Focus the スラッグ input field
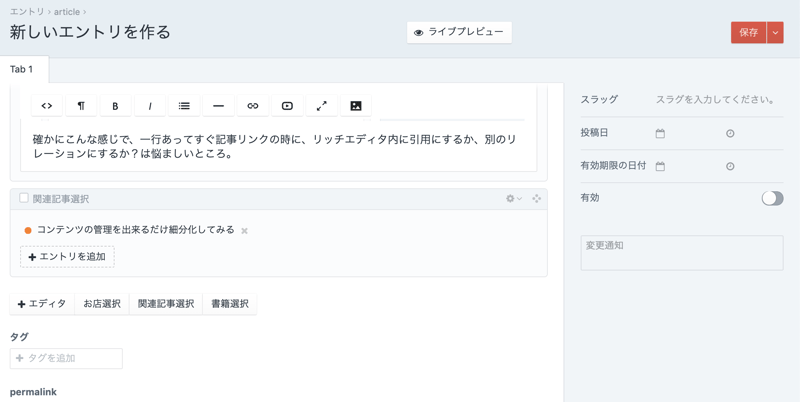The width and height of the screenshot is (800, 402). [716, 100]
